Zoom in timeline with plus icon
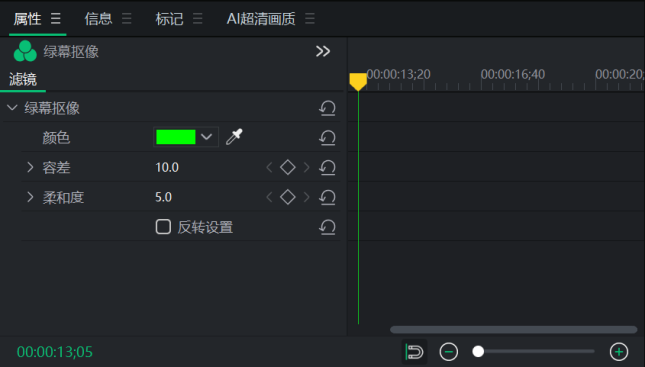This screenshot has height=367, width=645. coord(619,352)
